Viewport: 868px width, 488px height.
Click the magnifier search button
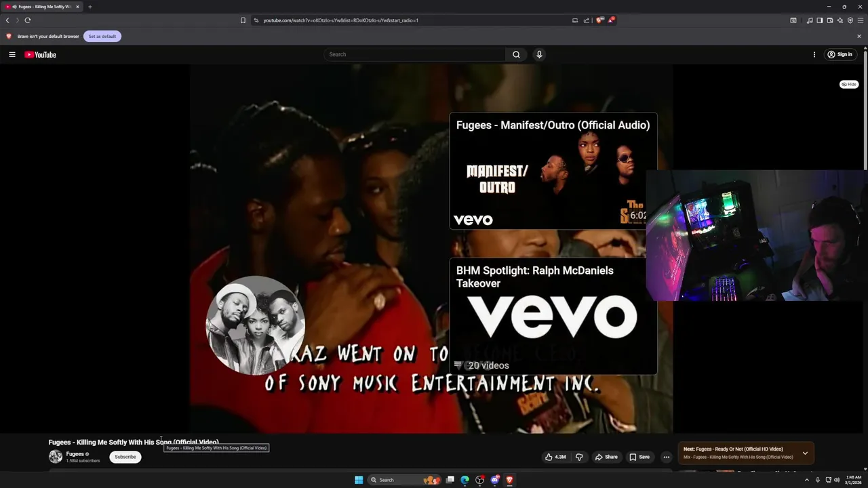(x=516, y=54)
